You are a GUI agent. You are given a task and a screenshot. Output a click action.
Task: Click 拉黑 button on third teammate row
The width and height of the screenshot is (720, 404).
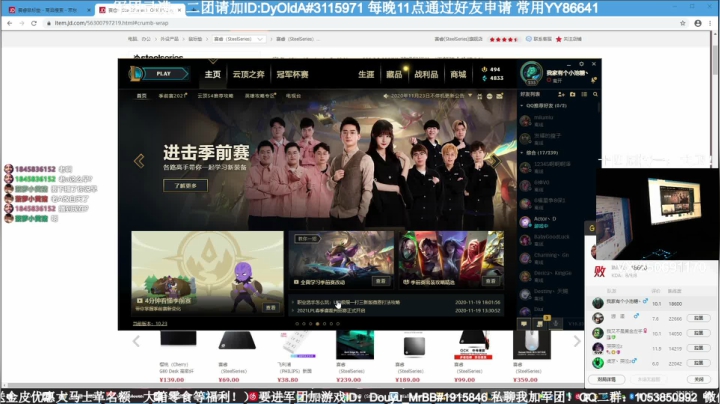click(x=698, y=333)
